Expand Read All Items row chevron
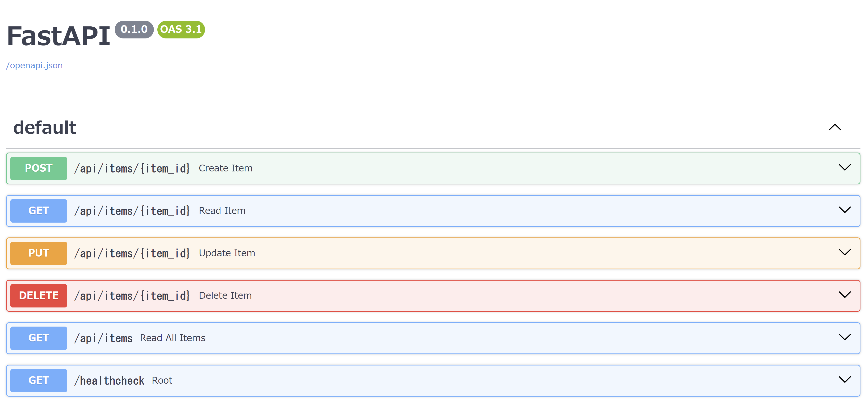The height and width of the screenshot is (419, 868). pyautogui.click(x=844, y=337)
